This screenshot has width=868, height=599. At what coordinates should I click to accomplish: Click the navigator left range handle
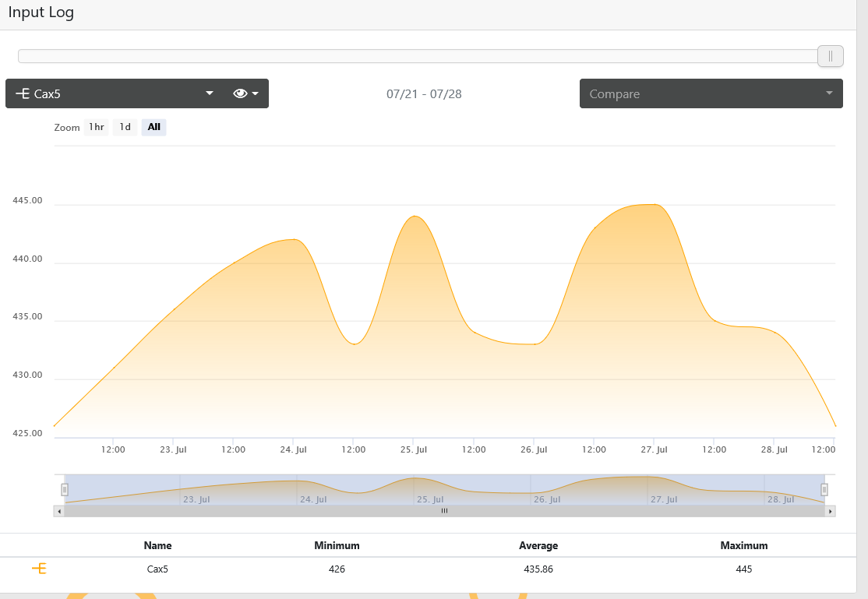[x=65, y=489]
